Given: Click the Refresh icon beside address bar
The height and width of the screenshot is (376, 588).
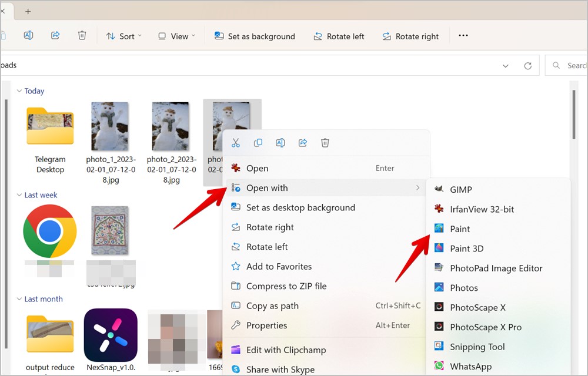Looking at the screenshot, I should click(527, 66).
